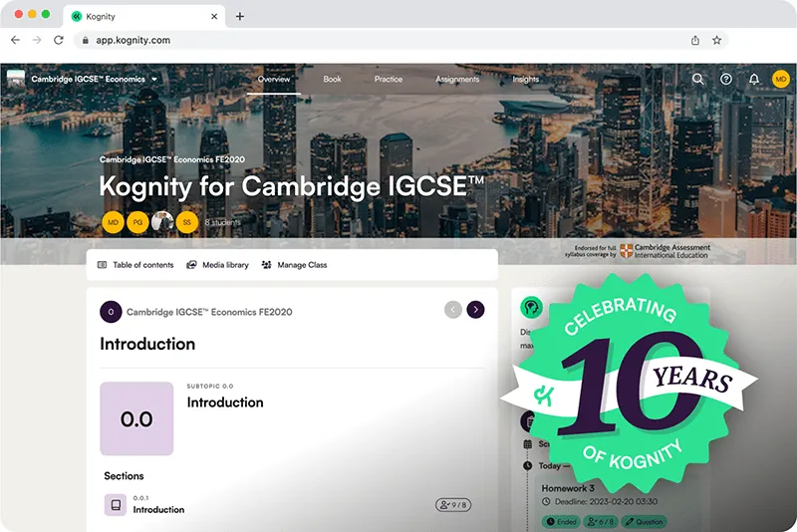This screenshot has height=532, width=797.
Task: Click the MD student avatar in banner
Action: coord(113,222)
